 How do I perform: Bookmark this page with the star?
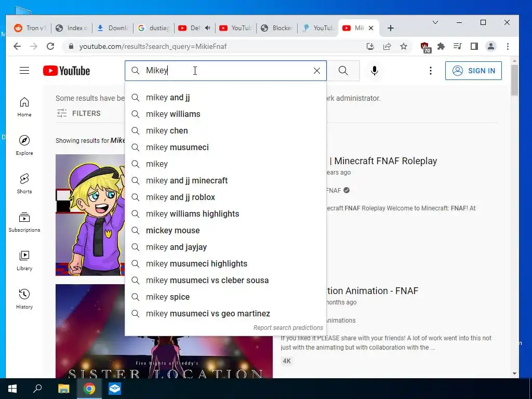tap(403, 46)
